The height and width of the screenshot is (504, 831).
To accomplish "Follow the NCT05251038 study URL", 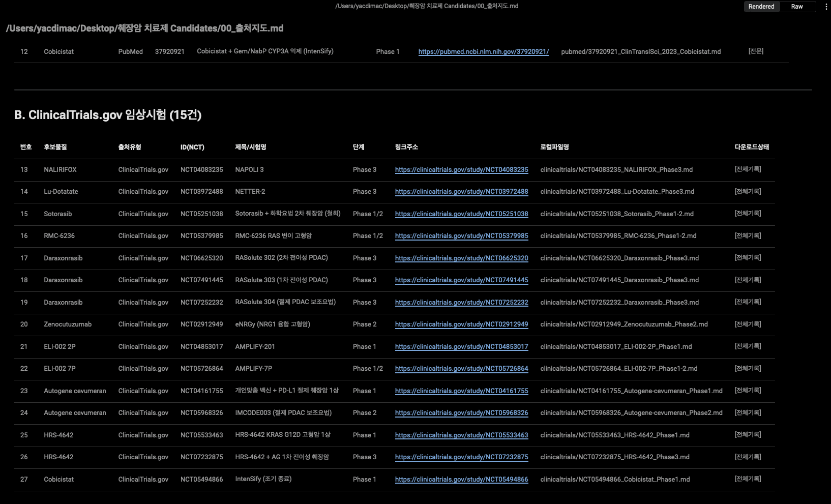I will (462, 214).
